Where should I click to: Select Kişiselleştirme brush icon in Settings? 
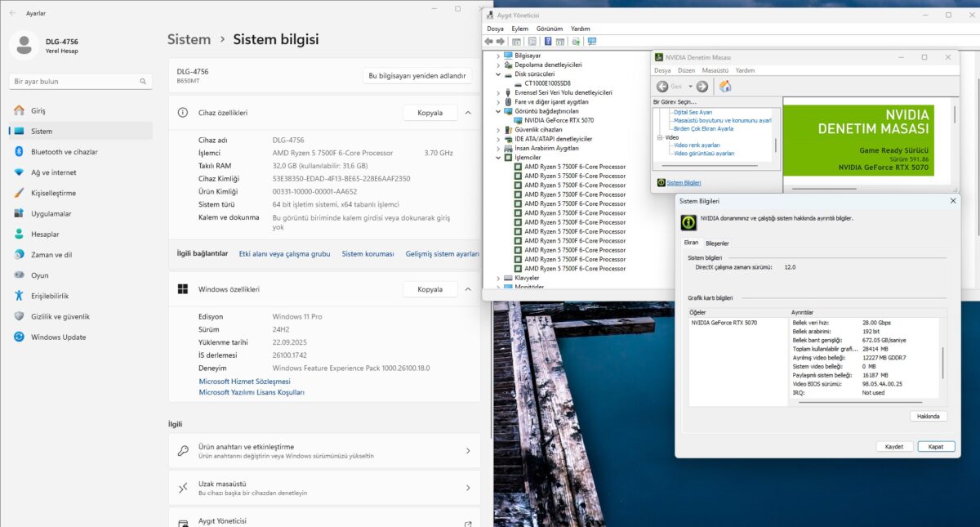[19, 193]
